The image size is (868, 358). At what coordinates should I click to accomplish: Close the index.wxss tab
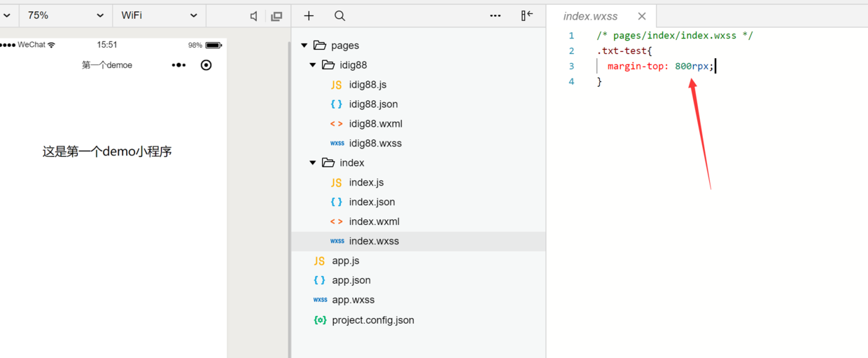click(642, 16)
